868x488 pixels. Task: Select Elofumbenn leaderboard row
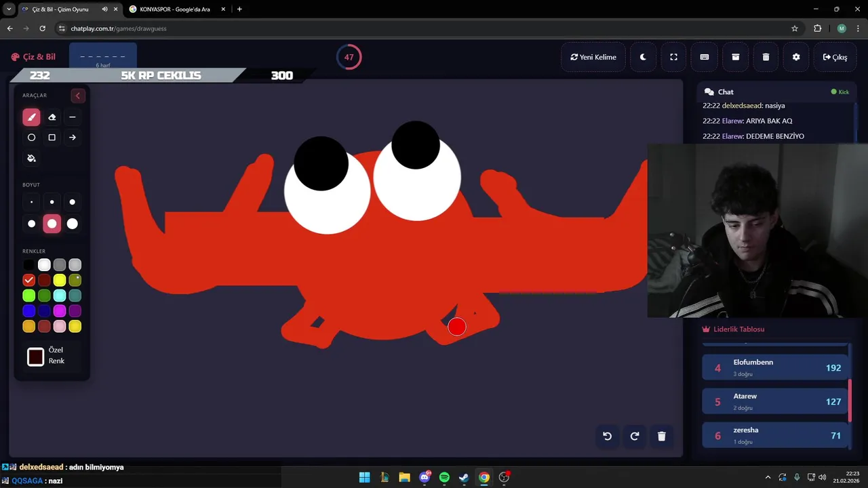(775, 368)
